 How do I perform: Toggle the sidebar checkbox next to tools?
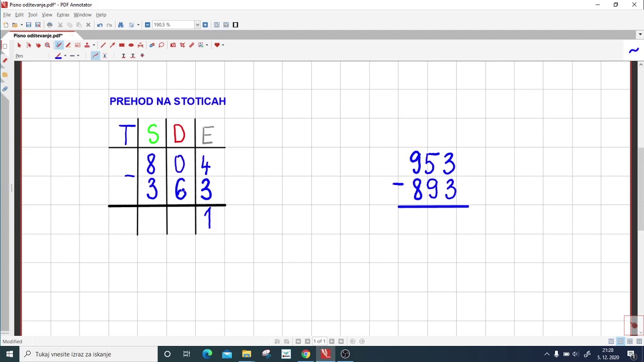pyautogui.click(x=5, y=46)
